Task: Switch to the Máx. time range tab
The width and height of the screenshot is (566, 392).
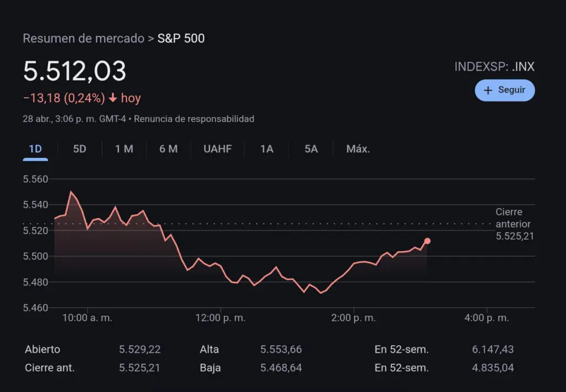Action: coord(358,149)
